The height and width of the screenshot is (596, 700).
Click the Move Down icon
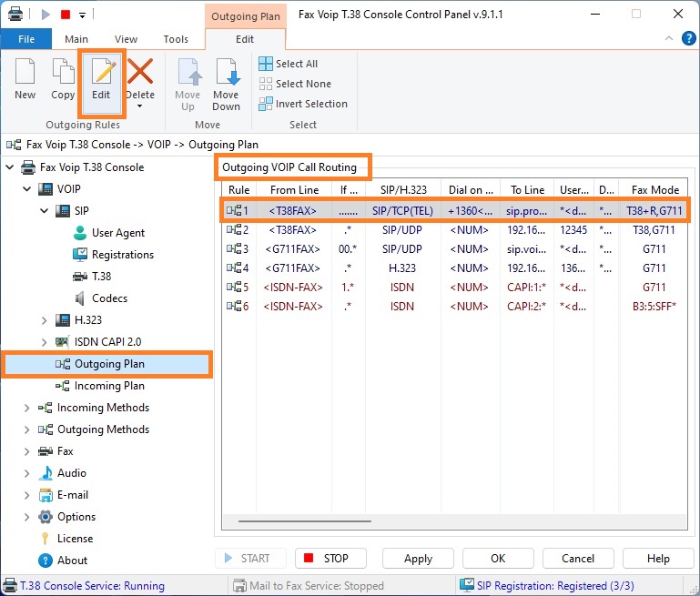coord(228,71)
